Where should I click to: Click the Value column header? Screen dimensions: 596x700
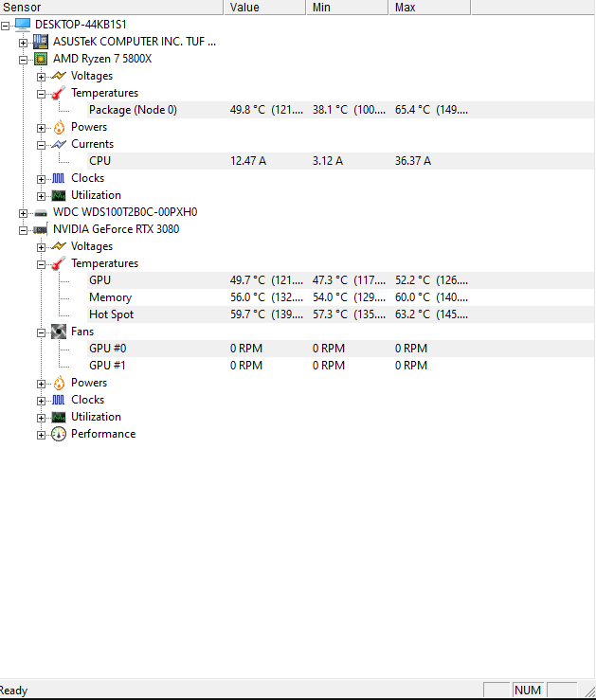tap(264, 8)
